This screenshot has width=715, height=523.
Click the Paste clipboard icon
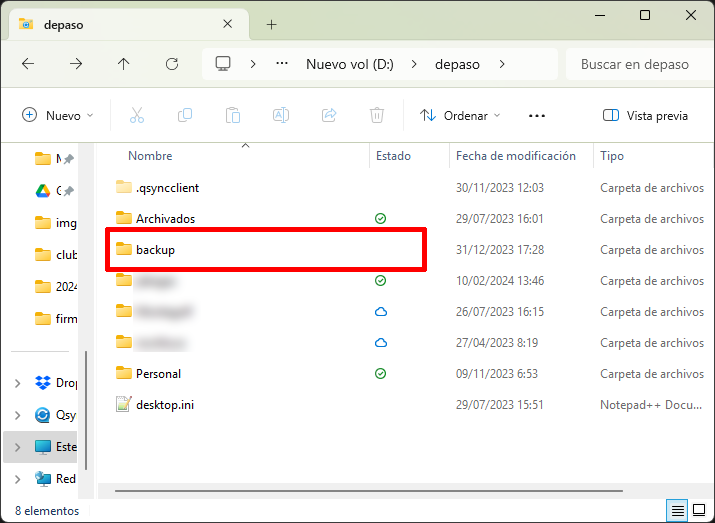pyautogui.click(x=233, y=116)
